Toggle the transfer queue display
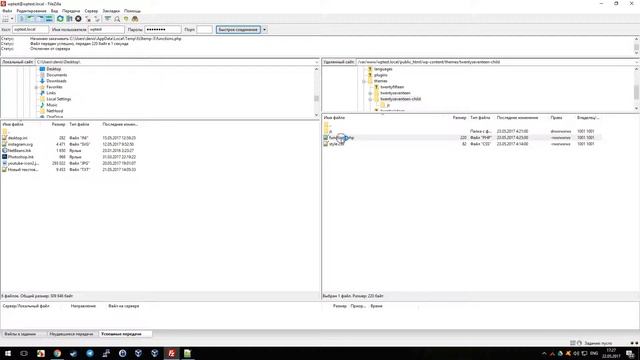The width and height of the screenshot is (640, 360). click(49, 19)
